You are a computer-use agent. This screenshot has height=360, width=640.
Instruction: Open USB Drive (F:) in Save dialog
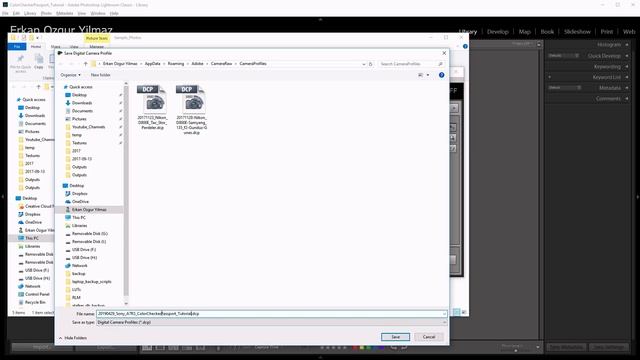click(84, 249)
